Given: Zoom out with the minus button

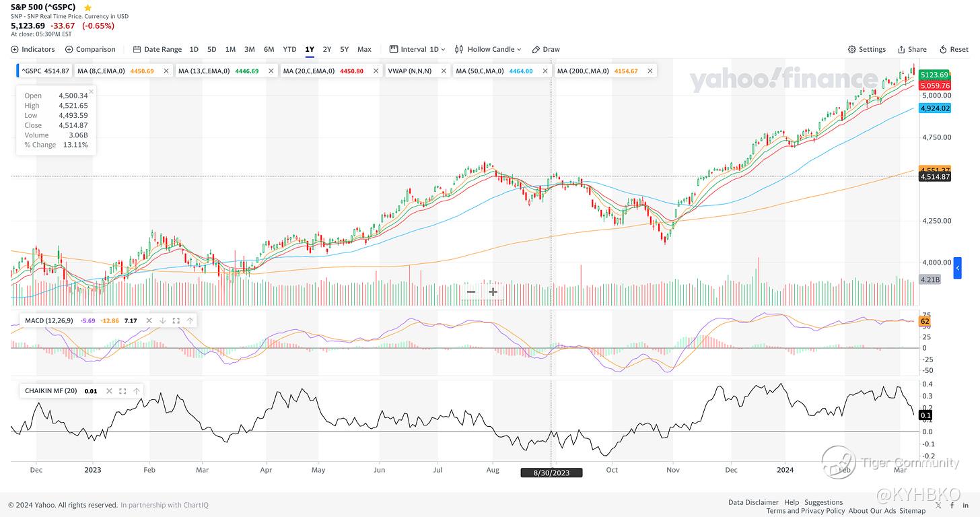Looking at the screenshot, I should pos(471,291).
